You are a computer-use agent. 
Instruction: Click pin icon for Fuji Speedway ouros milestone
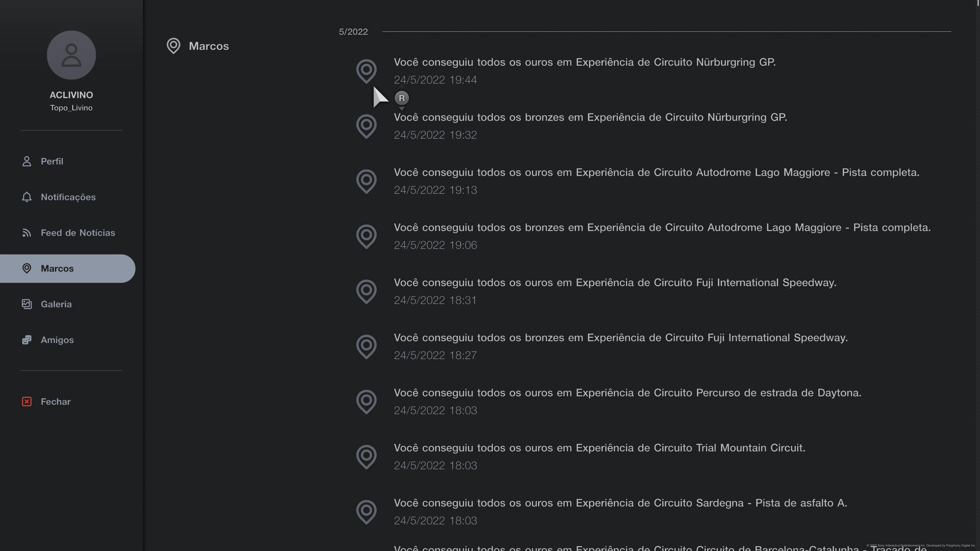(366, 292)
